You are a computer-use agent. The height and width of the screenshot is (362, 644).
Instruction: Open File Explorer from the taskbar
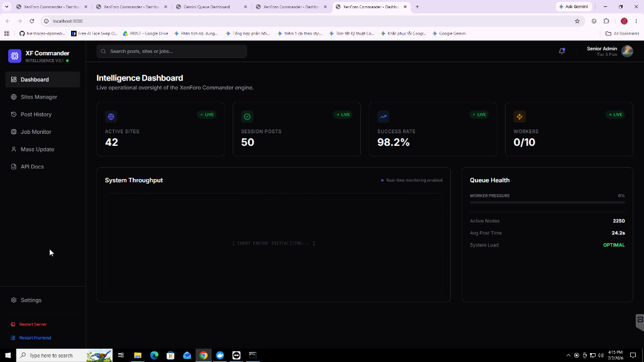pyautogui.click(x=138, y=356)
